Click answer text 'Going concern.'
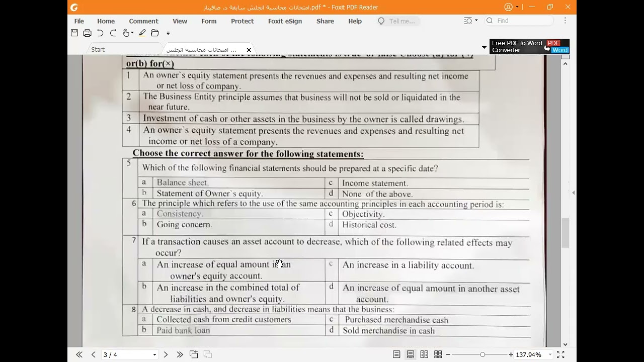 [x=184, y=224]
